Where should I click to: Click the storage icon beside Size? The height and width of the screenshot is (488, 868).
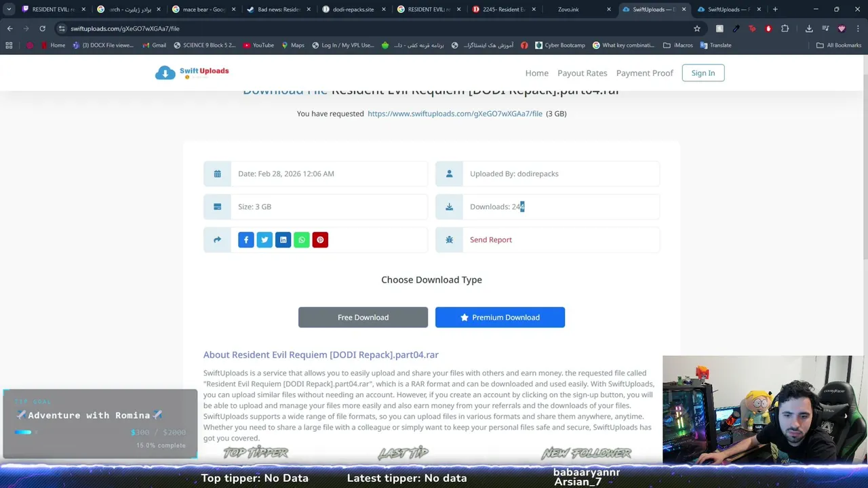[217, 207]
